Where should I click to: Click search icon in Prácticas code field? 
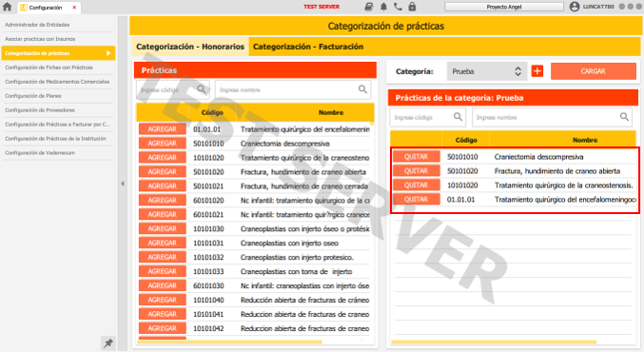coord(202,89)
